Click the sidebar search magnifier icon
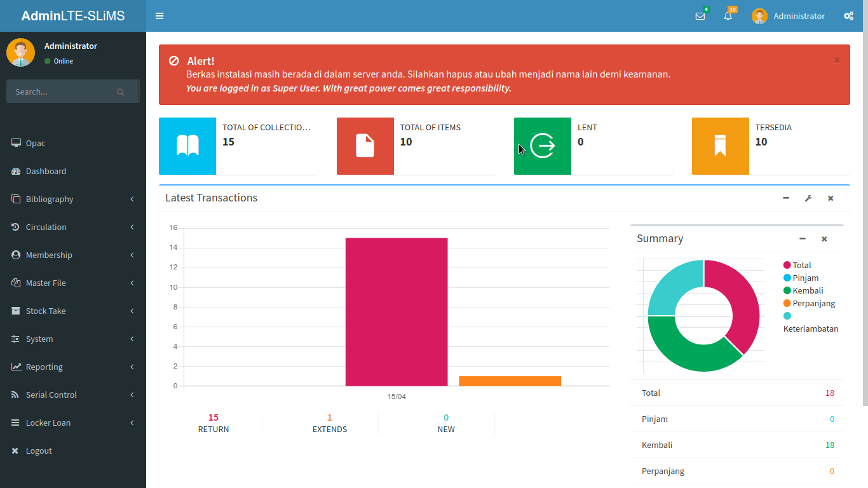The height and width of the screenshot is (488, 868). pos(121,92)
